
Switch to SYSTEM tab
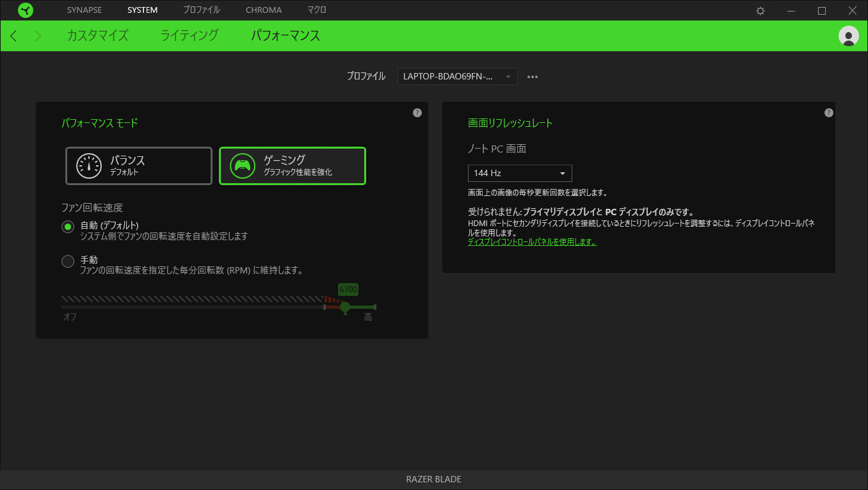point(143,10)
